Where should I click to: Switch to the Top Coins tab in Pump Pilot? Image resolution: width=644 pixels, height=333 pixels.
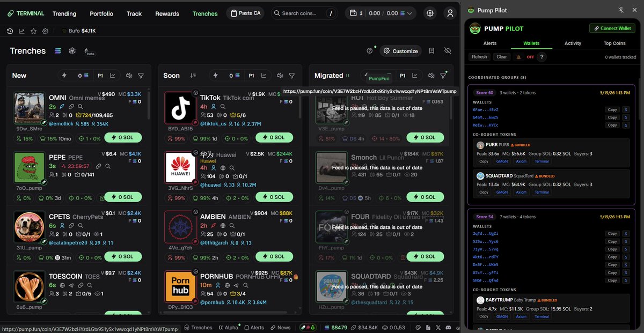tap(614, 43)
